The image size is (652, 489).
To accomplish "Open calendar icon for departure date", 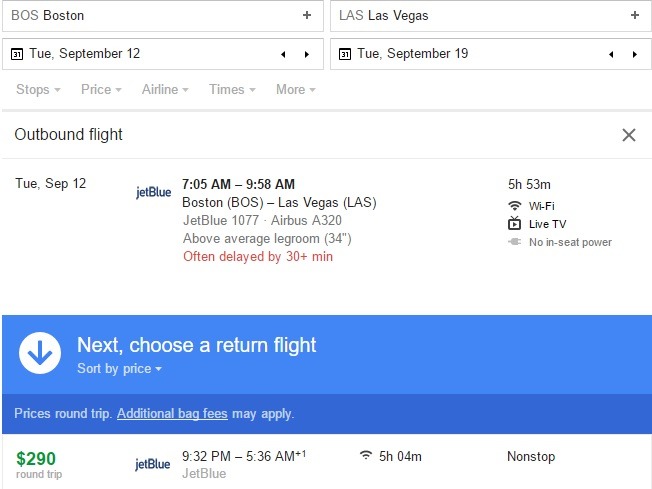I will pyautogui.click(x=17, y=54).
